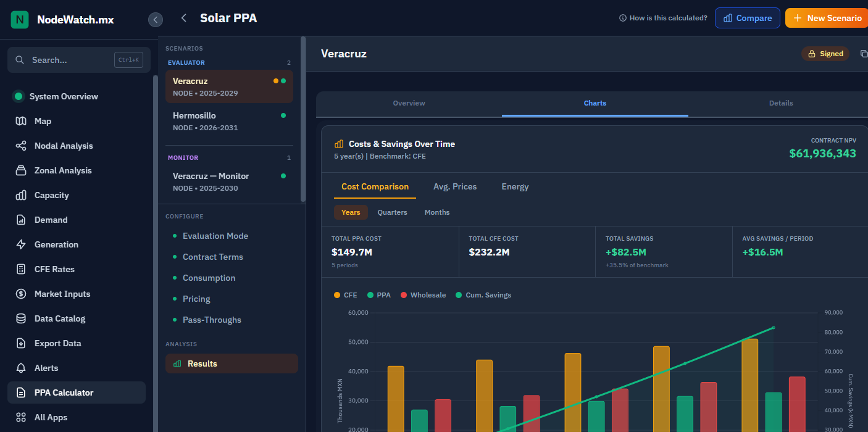The image size is (868, 432).
Task: Click the All Apps grid icon
Action: point(21,417)
